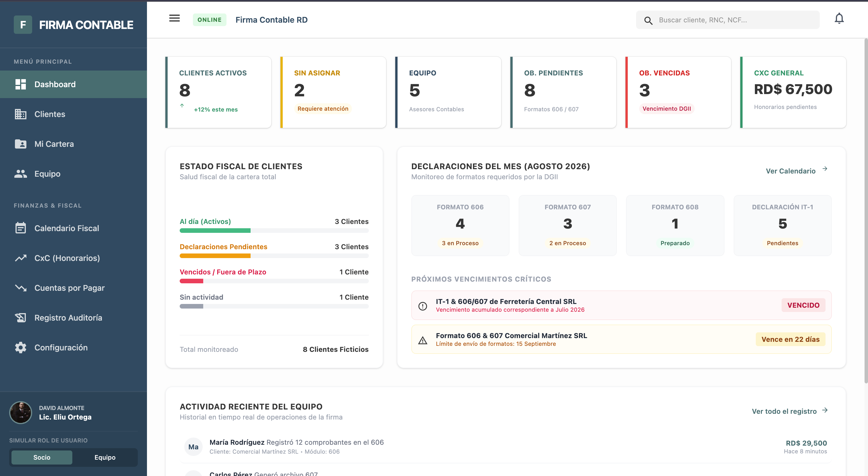Click arrow next to Ver Calendario
This screenshot has height=476, width=868.
click(825, 169)
